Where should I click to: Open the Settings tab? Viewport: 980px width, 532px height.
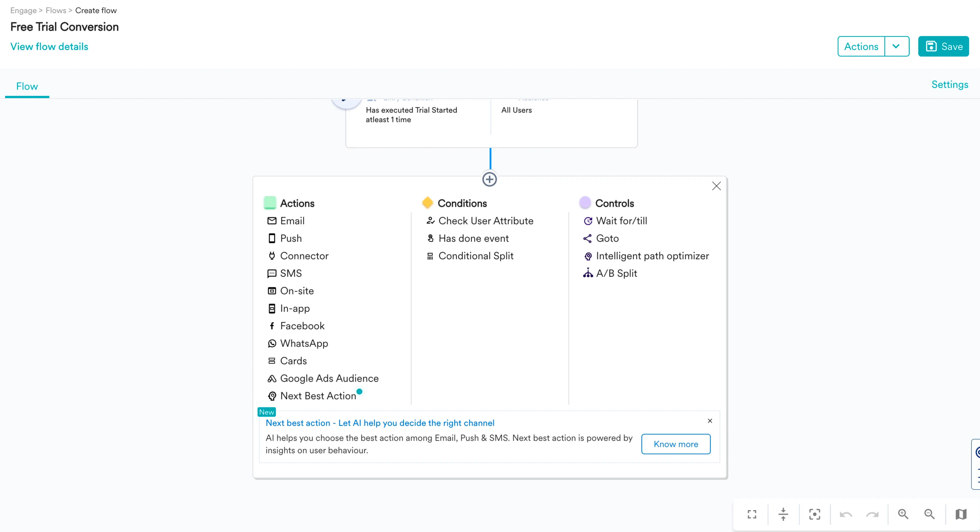(950, 84)
